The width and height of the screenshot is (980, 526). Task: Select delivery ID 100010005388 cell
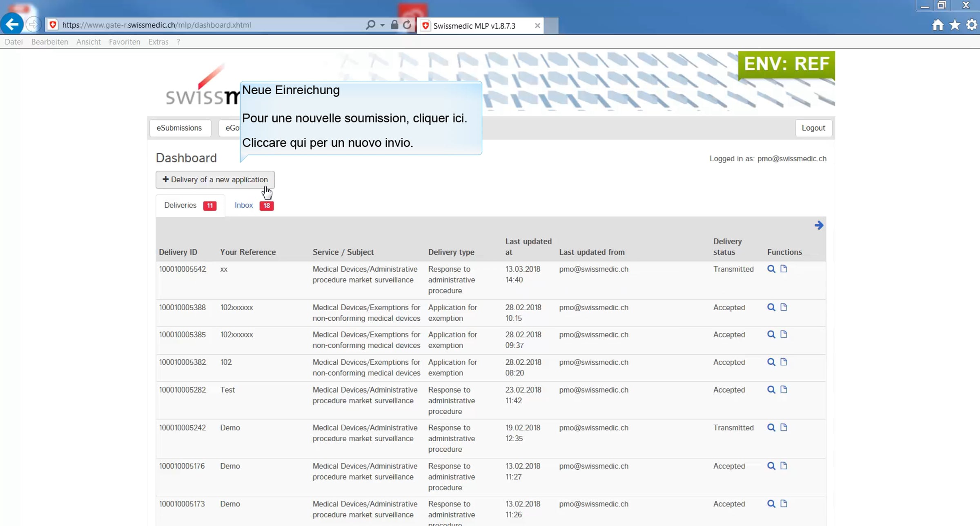tap(182, 308)
